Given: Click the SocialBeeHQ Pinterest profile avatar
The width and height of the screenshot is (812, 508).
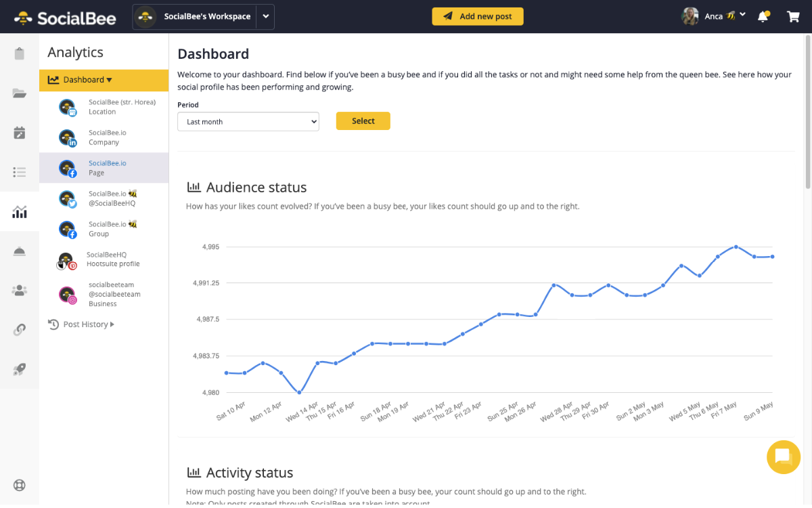Looking at the screenshot, I should point(66,261).
